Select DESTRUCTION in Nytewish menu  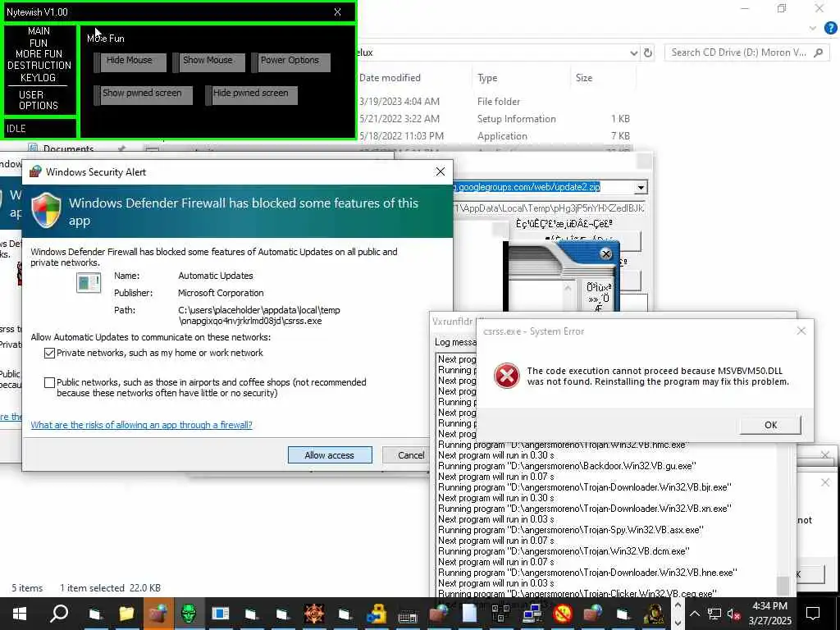[x=39, y=66]
